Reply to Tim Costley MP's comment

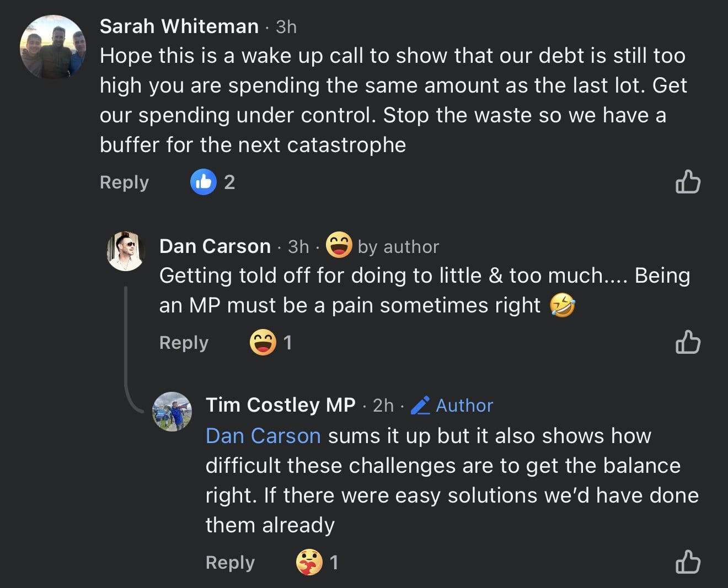coord(230,563)
